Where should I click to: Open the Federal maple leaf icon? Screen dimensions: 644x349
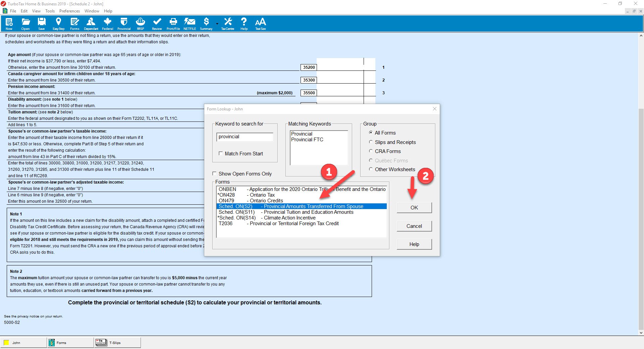pos(107,24)
